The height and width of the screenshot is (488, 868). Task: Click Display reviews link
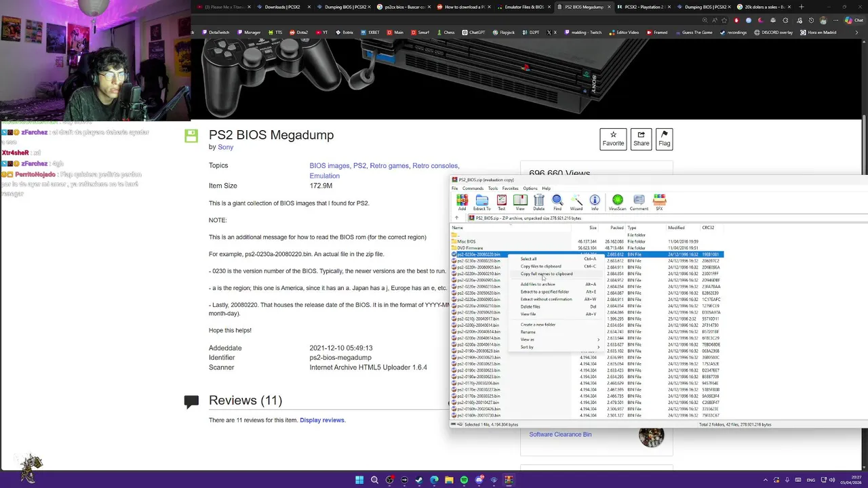tap(323, 420)
